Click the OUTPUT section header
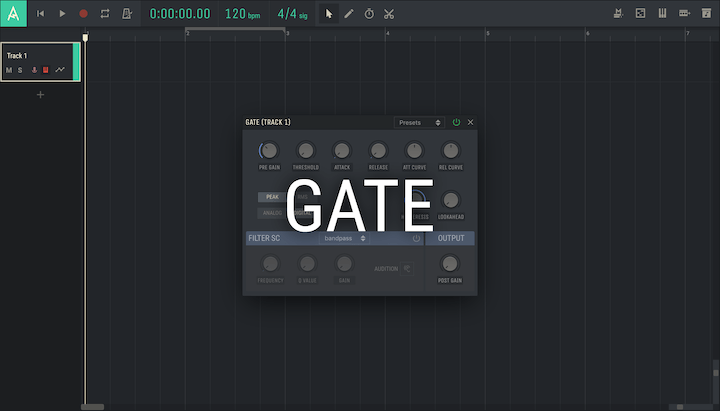 pyautogui.click(x=450, y=238)
